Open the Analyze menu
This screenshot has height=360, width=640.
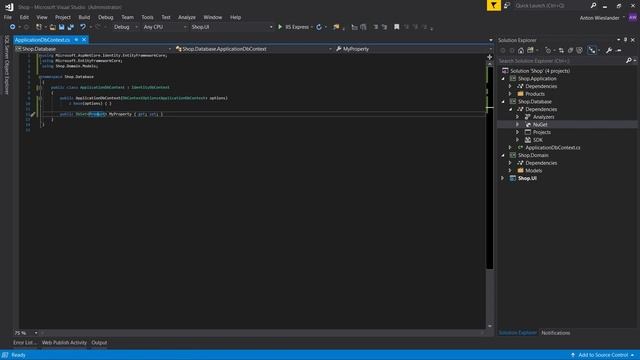click(187, 17)
